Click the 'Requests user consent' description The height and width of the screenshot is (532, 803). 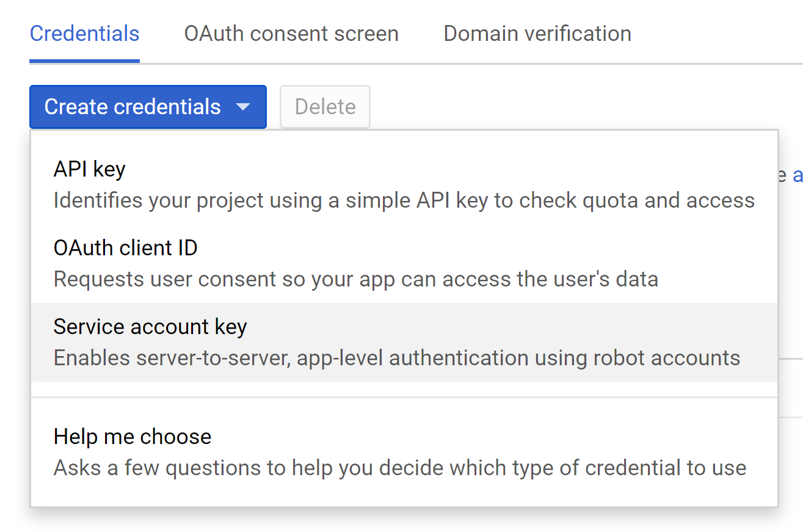click(356, 279)
